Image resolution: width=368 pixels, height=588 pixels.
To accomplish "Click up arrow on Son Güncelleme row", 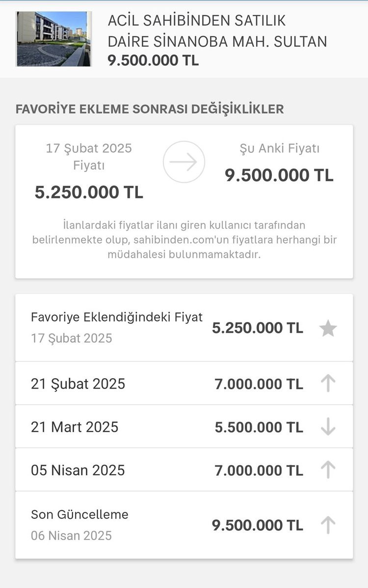I will (x=328, y=525).
